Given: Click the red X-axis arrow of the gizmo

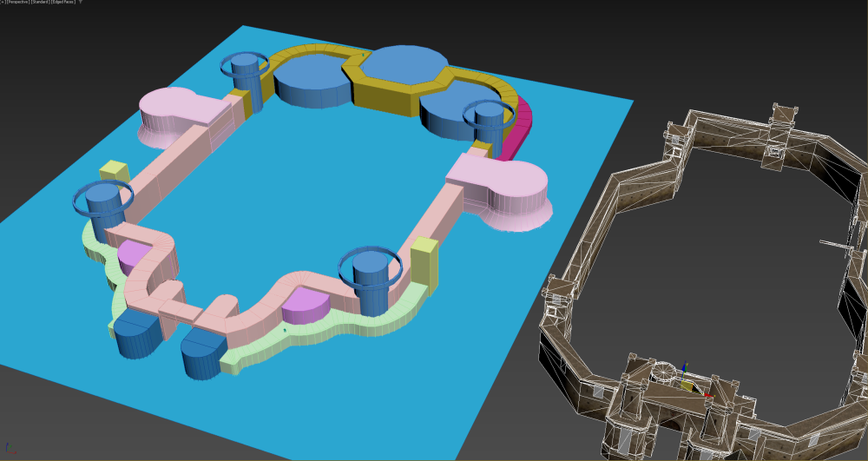Looking at the screenshot, I should click(707, 395).
